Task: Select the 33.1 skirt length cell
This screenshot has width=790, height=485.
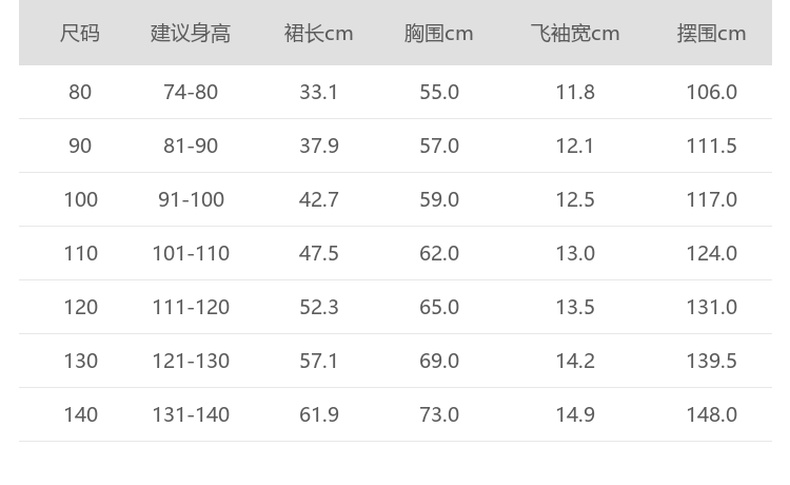Action: click(x=319, y=92)
